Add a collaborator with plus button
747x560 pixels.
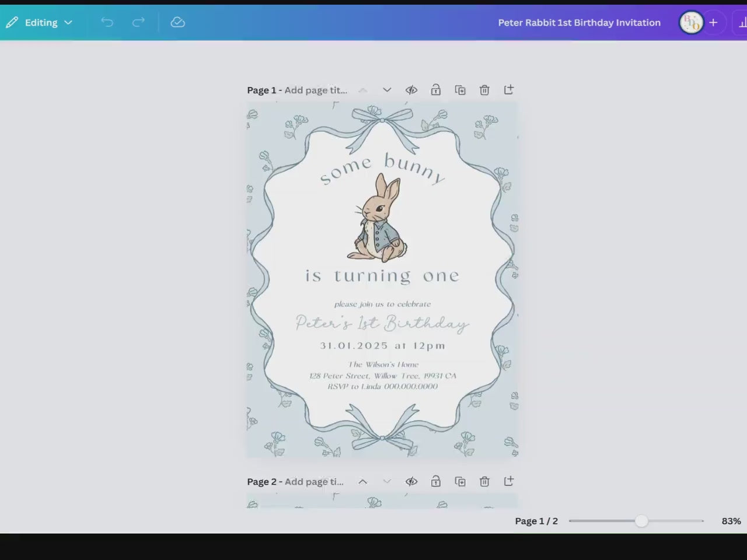(713, 23)
